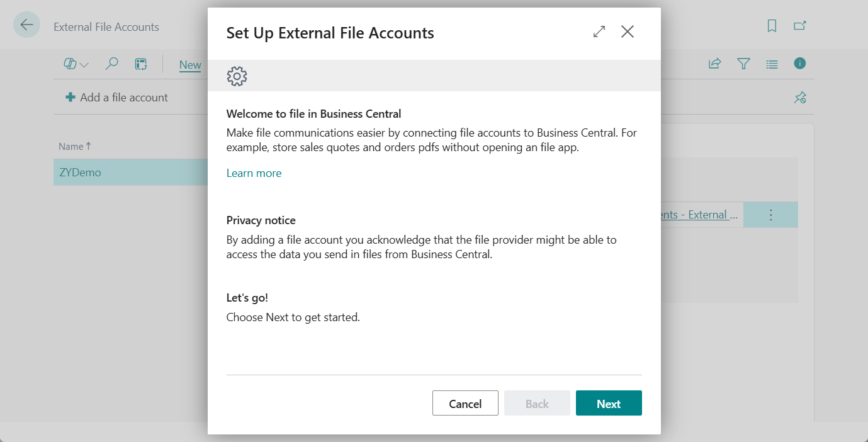Navigate back with the arrow icon
Viewport: 868px width, 442px height.
click(x=26, y=24)
